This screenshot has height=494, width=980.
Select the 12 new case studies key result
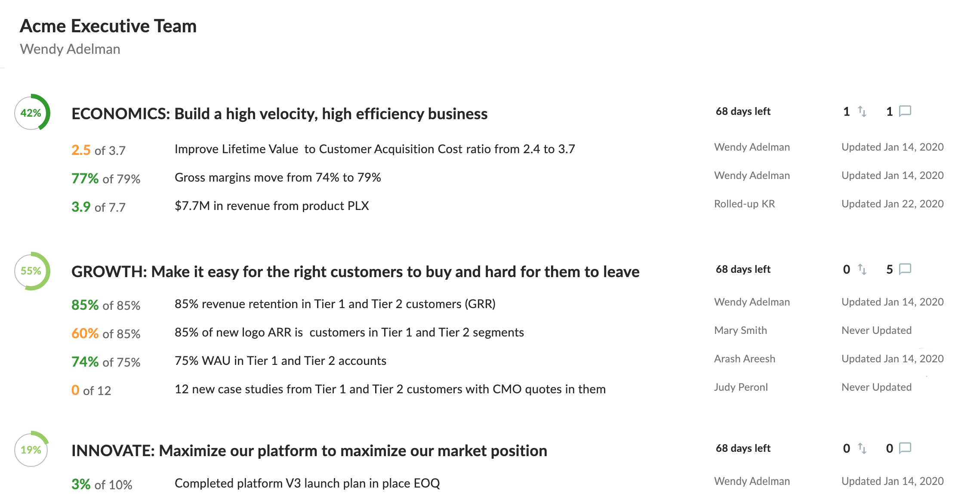coord(390,389)
